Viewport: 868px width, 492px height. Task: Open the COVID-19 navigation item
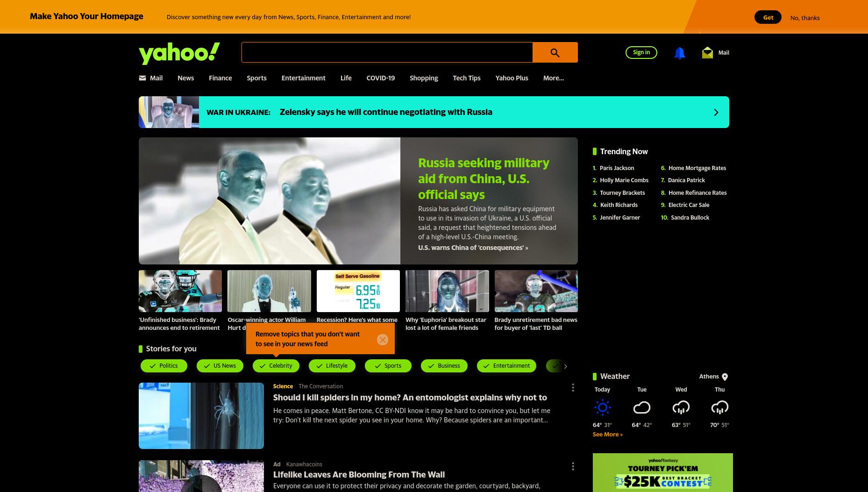click(380, 78)
